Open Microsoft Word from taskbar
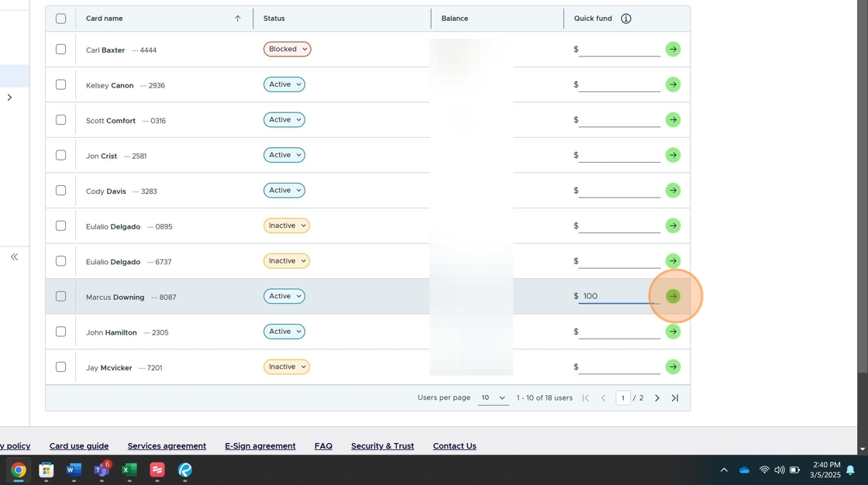Image resolution: width=868 pixels, height=485 pixels. coord(74,470)
